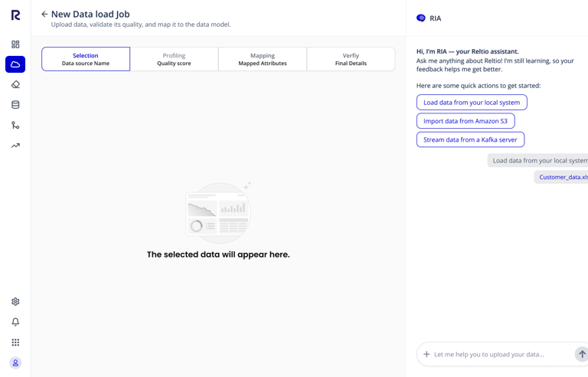Go back using the arrow icon
Image resolution: width=588 pixels, height=377 pixels.
pyautogui.click(x=44, y=14)
